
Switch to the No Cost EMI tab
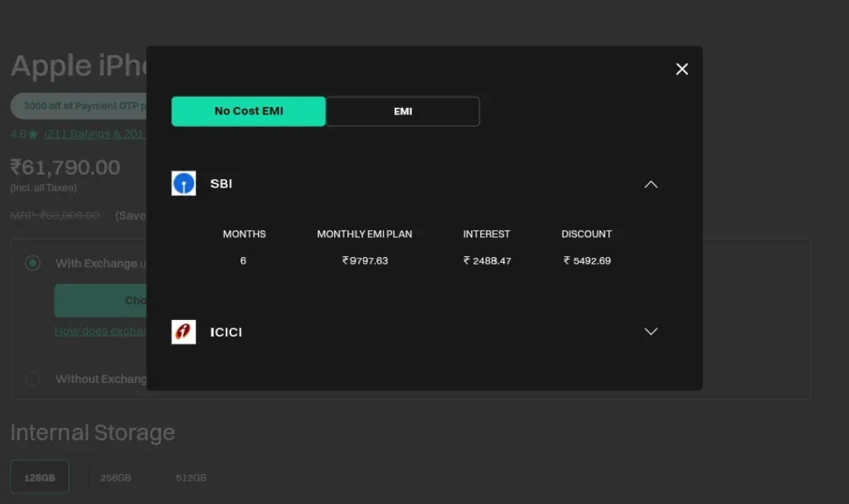[x=249, y=111]
